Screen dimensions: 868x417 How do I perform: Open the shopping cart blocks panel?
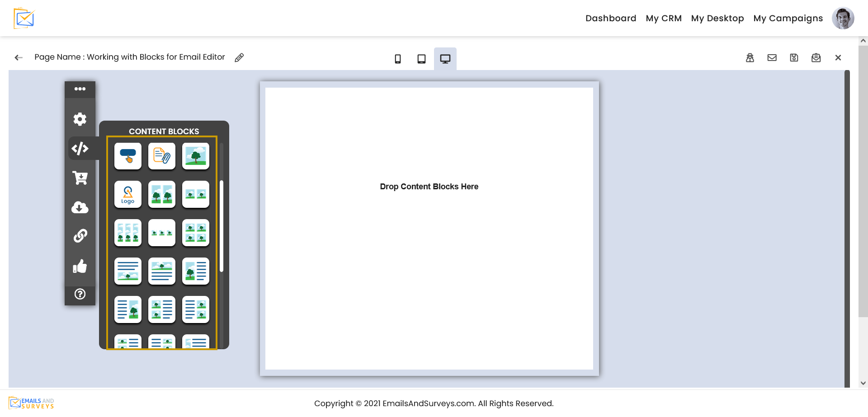[x=80, y=178]
